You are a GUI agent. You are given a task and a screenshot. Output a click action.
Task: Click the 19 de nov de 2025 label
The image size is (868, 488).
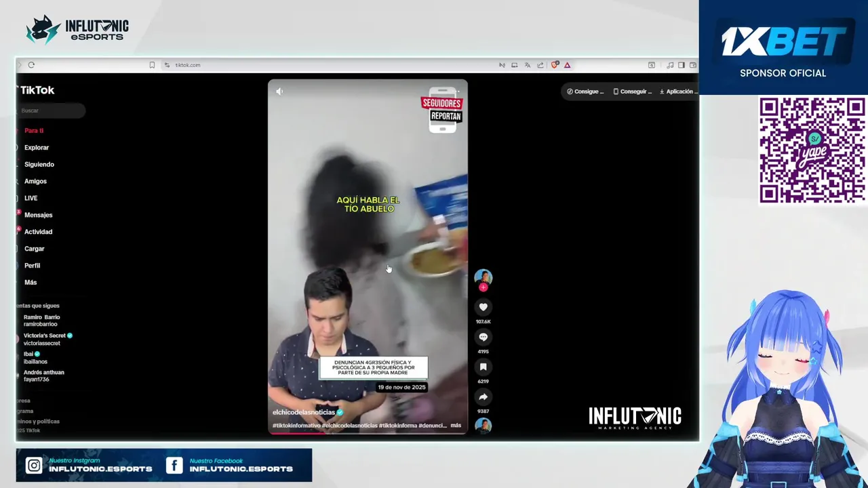[401, 387]
